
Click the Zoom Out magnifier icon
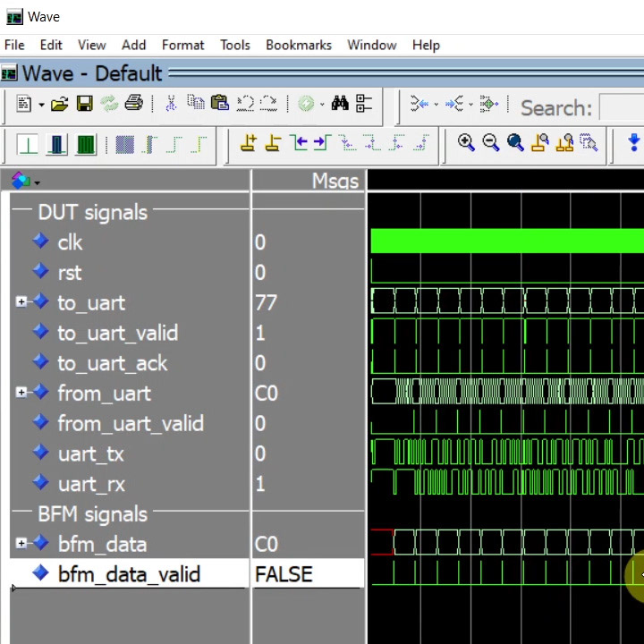pos(491,142)
